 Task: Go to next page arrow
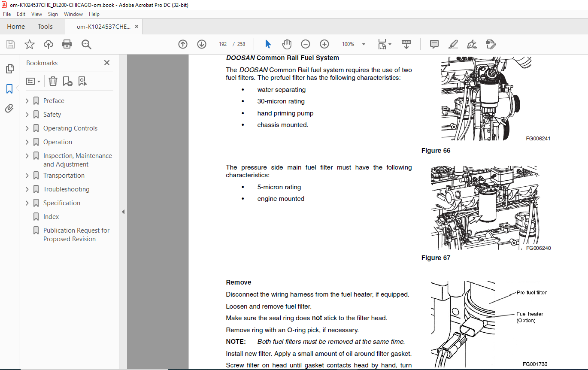pyautogui.click(x=202, y=44)
